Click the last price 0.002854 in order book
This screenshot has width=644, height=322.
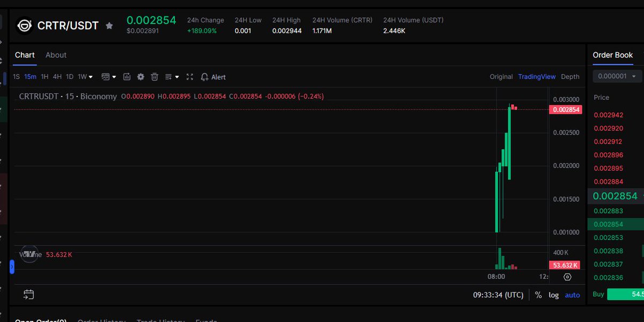pyautogui.click(x=615, y=196)
